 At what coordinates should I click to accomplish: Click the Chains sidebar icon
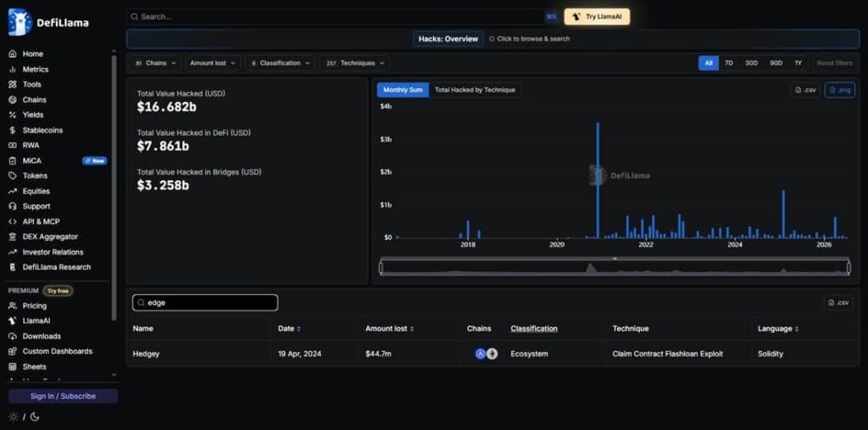(12, 100)
